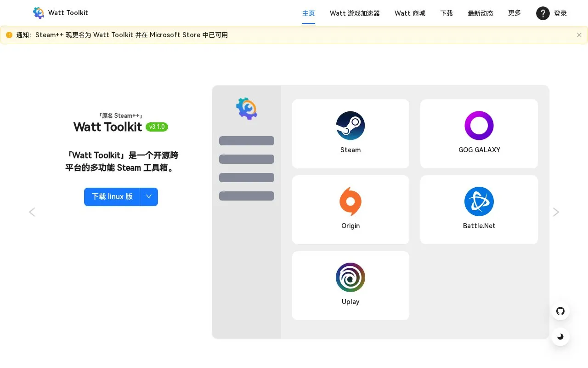Image resolution: width=588 pixels, height=368 pixels.
Task: Open the 更多 menu
Action: [514, 13]
